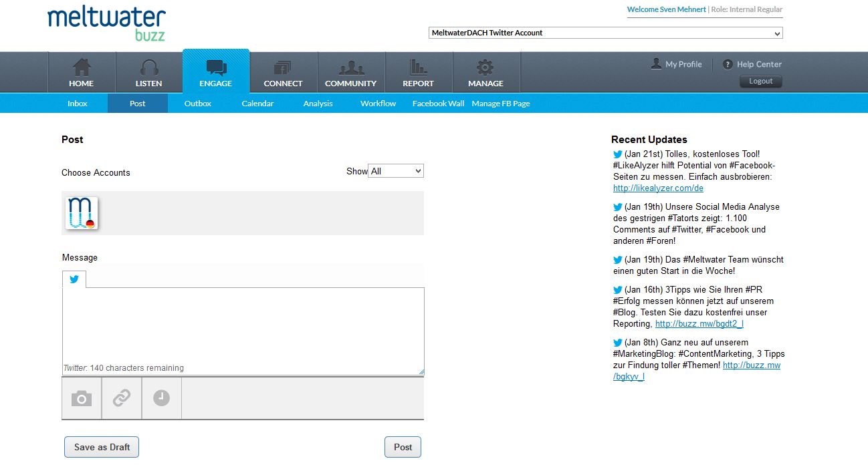This screenshot has height=471, width=868.
Task: Click the Logout button
Action: (x=760, y=82)
